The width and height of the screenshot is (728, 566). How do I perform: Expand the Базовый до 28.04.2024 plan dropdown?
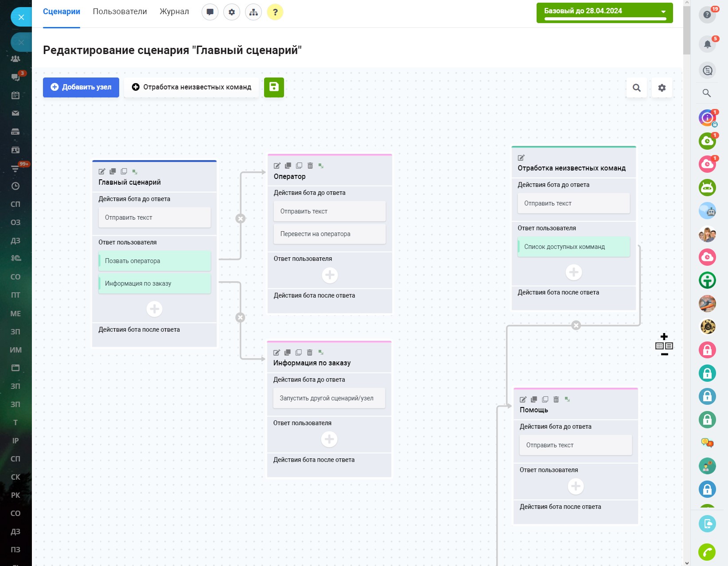pyautogui.click(x=663, y=12)
